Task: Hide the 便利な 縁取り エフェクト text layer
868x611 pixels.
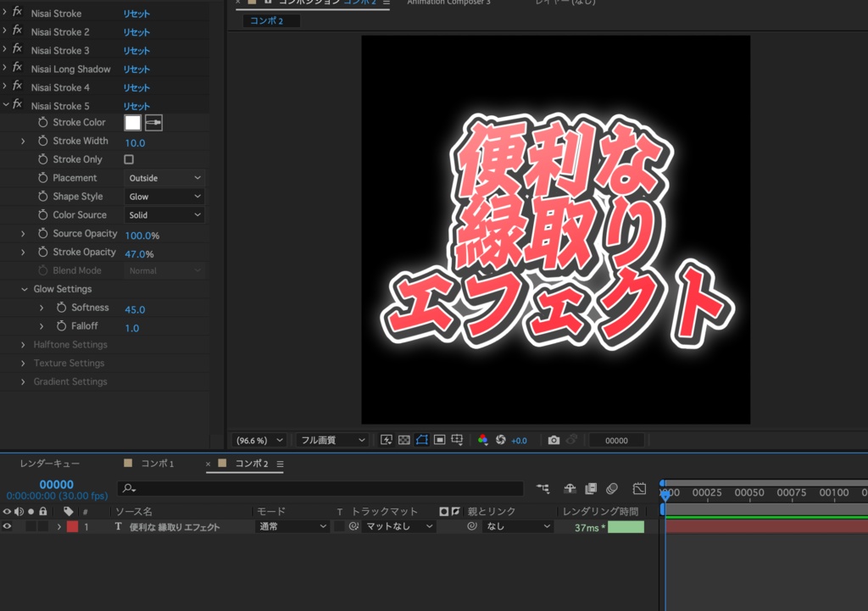Action: pos(7,526)
